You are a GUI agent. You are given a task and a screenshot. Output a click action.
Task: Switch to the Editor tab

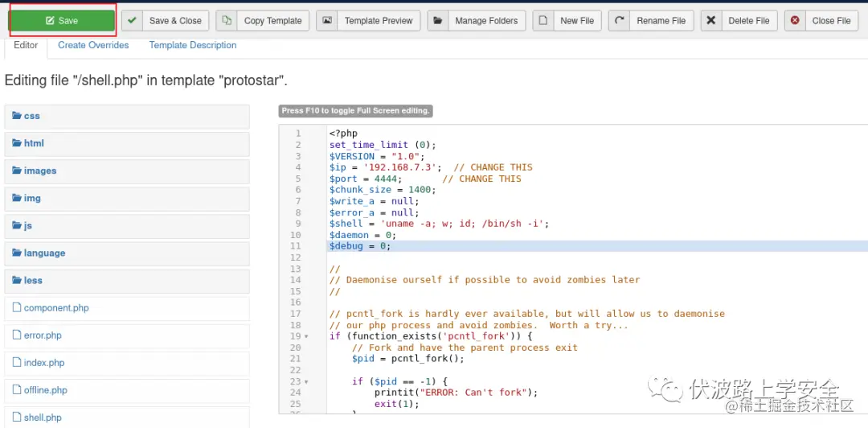[26, 46]
